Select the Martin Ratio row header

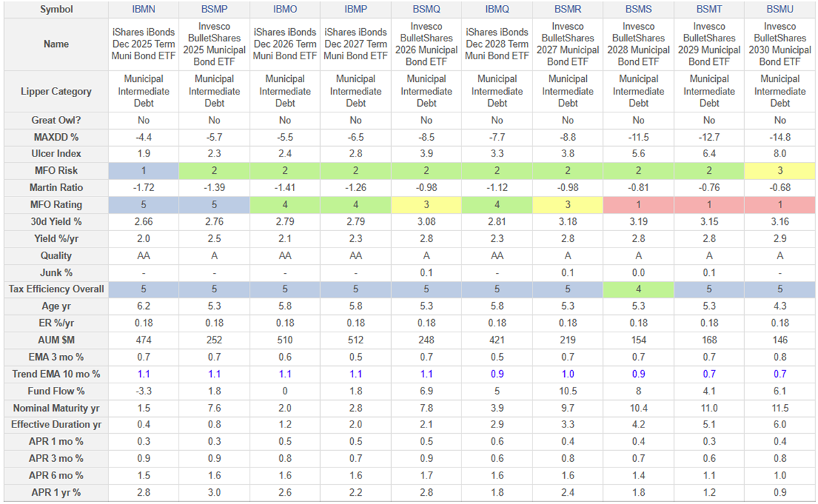[55, 188]
